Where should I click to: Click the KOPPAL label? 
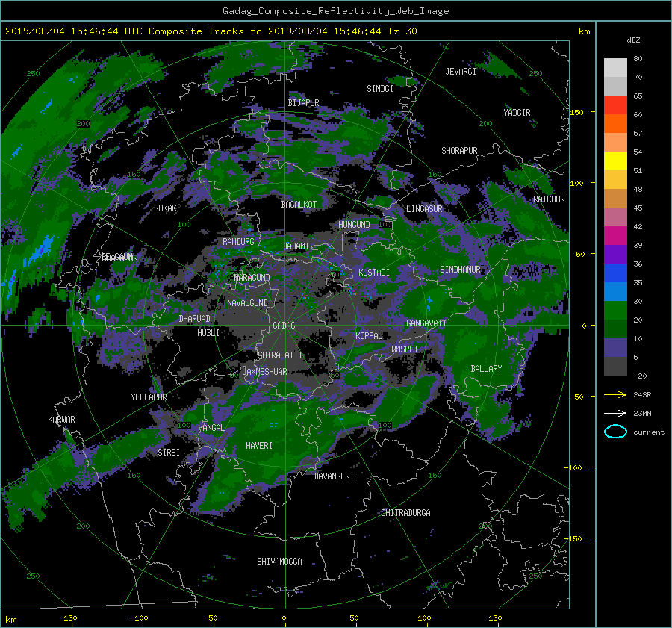[369, 335]
